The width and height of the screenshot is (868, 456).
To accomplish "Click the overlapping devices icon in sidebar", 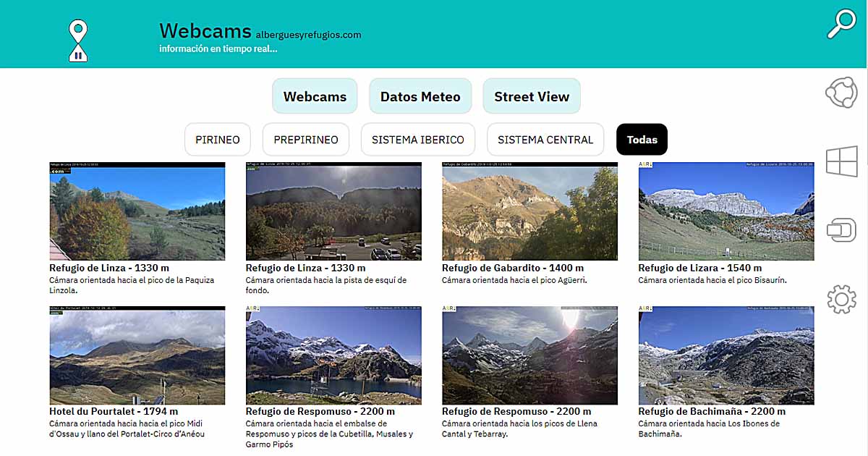I will tap(841, 230).
